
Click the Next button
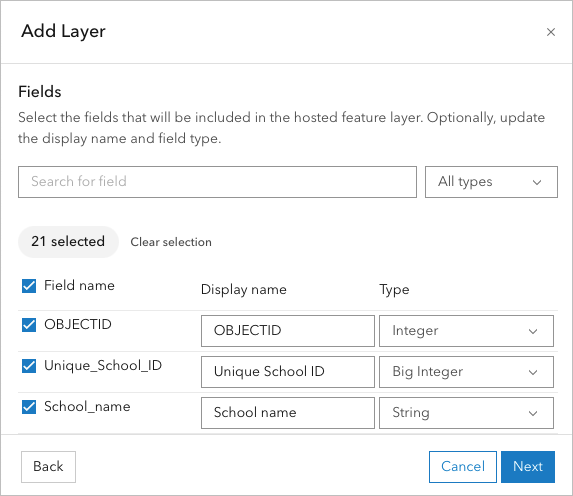528,467
